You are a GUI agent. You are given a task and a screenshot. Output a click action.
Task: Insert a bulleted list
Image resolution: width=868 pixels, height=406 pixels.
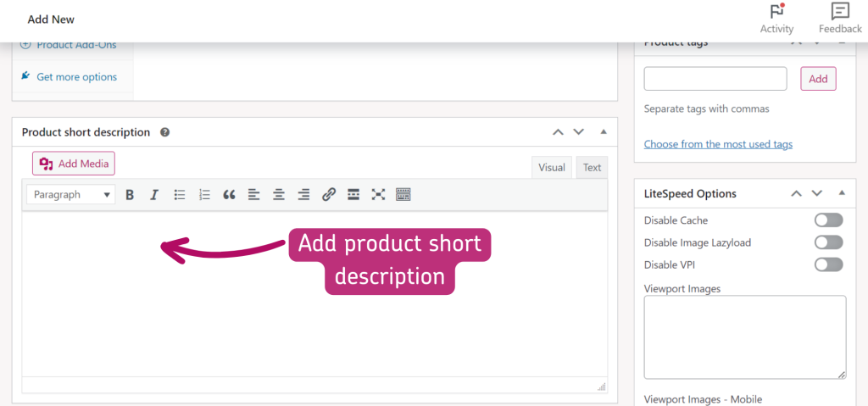180,195
